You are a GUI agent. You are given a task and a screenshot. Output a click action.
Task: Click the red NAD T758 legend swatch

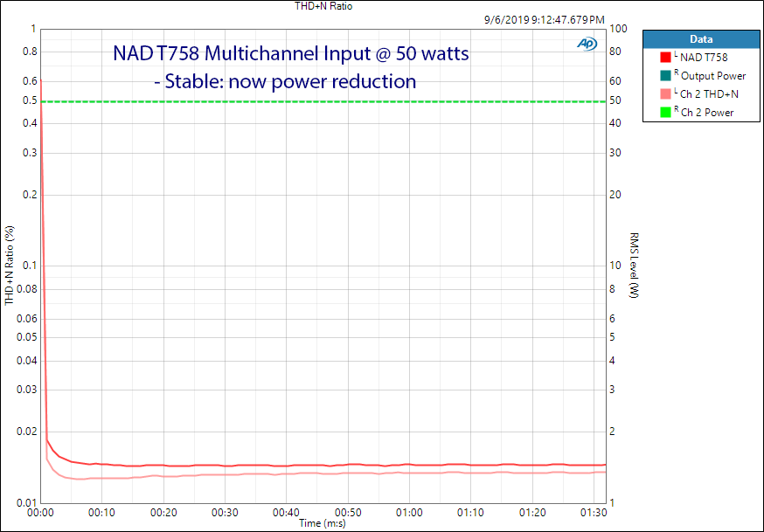tap(665, 58)
